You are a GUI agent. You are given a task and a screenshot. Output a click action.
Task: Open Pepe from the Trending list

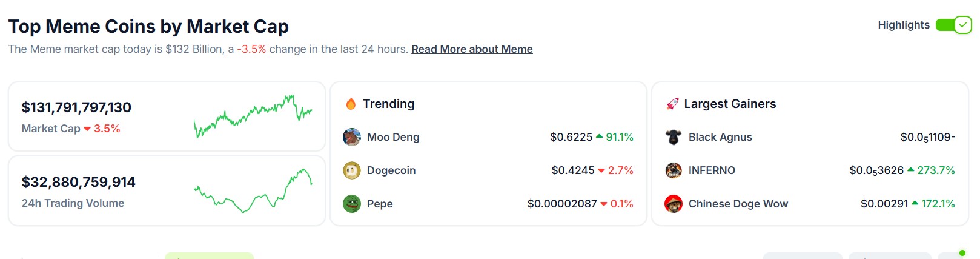pyautogui.click(x=380, y=204)
